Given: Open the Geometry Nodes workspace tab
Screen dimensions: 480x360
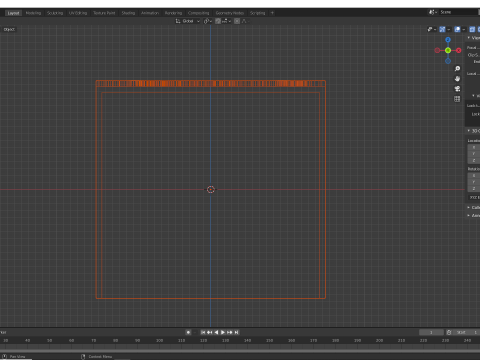Looking at the screenshot, I should click(230, 13).
